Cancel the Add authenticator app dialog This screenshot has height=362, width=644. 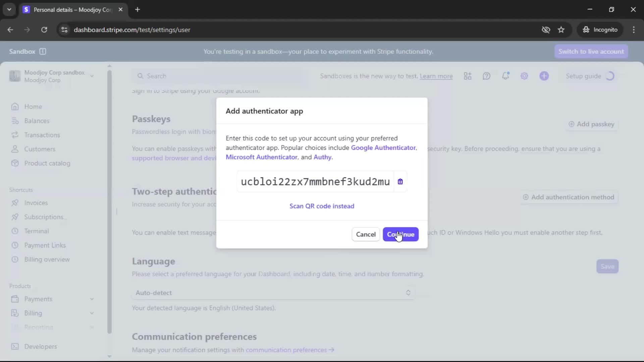pos(366,234)
